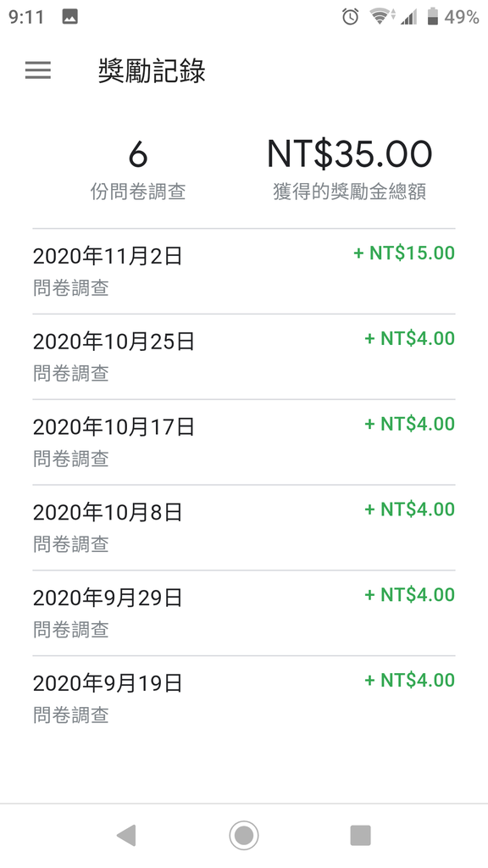
Task: Tap the NT$35.00 total reward amount
Action: (350, 154)
